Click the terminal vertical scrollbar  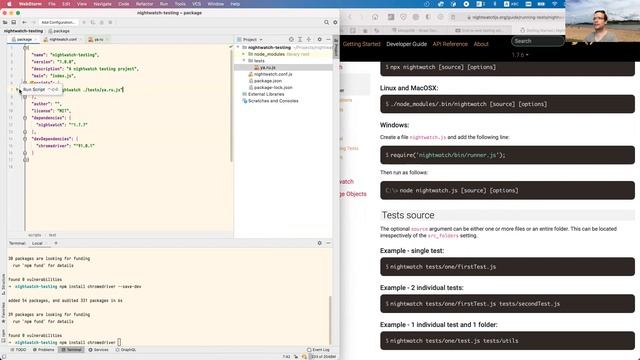pyautogui.click(x=330, y=320)
